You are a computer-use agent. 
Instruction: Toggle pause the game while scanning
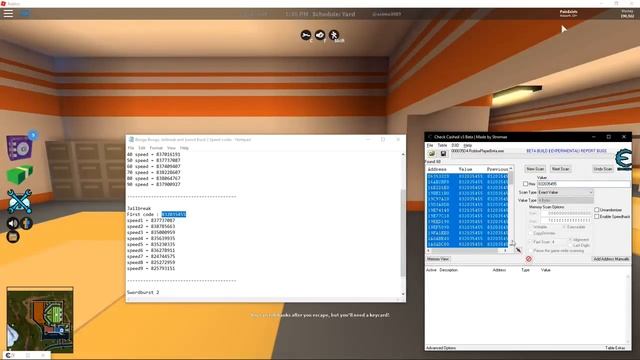[x=531, y=251]
